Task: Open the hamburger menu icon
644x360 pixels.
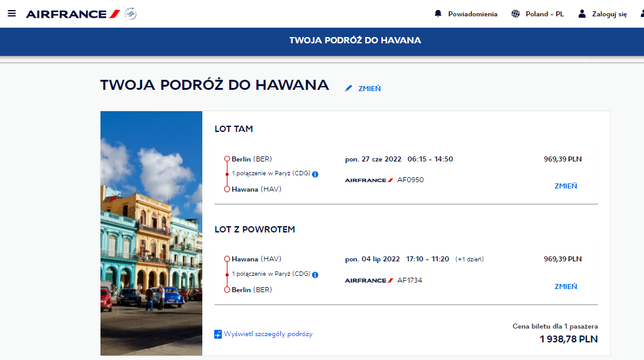Action: (x=11, y=14)
